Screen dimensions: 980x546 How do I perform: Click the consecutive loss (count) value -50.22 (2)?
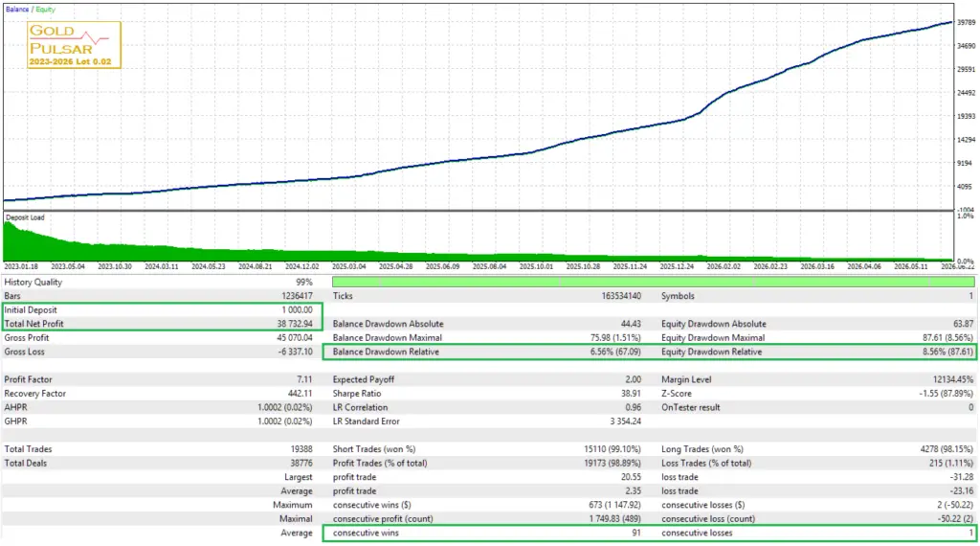[x=954, y=519]
